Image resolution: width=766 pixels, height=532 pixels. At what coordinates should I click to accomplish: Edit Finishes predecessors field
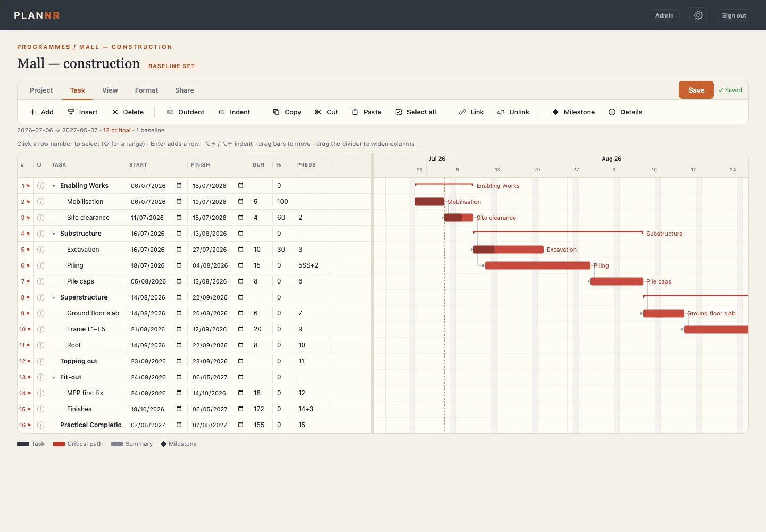[x=311, y=409]
